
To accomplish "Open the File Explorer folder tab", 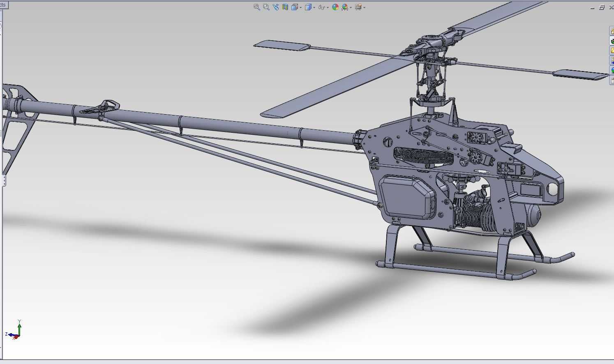I will (612, 51).
